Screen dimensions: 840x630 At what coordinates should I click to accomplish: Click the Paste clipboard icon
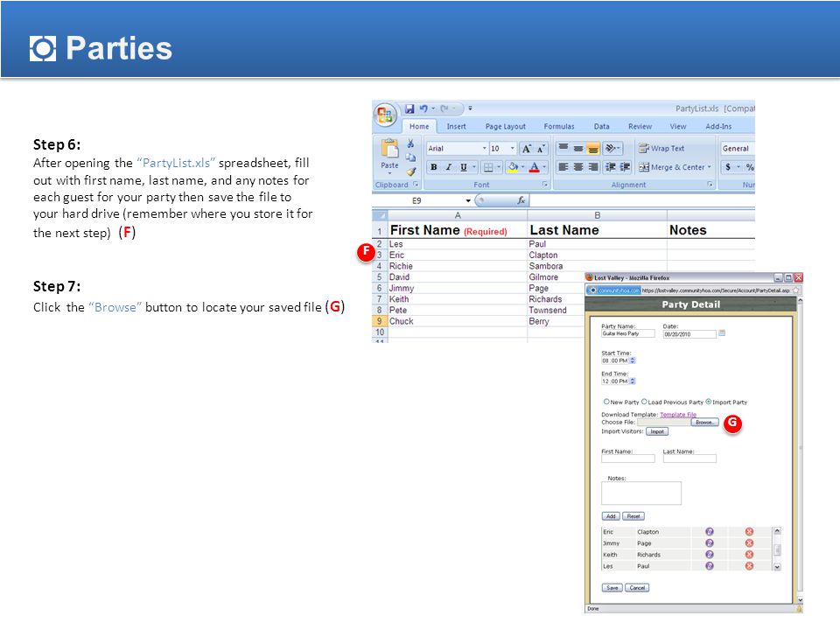[389, 149]
